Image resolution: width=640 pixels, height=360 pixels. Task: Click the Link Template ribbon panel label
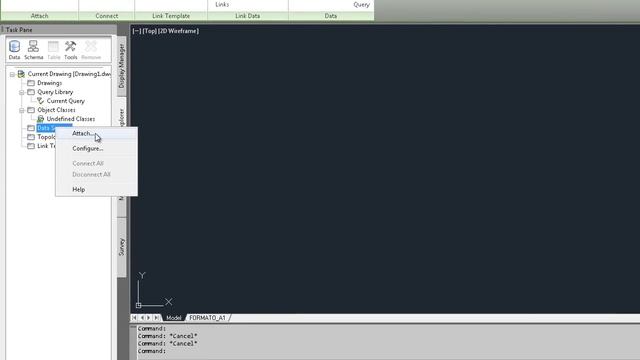171,16
